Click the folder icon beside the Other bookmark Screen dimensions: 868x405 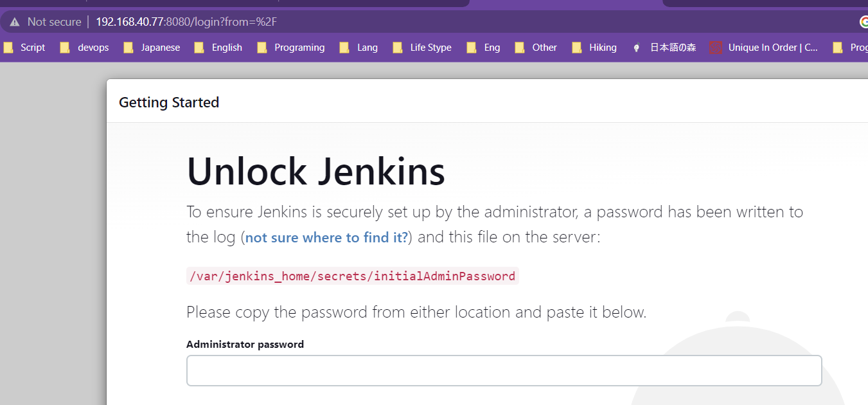(x=519, y=48)
